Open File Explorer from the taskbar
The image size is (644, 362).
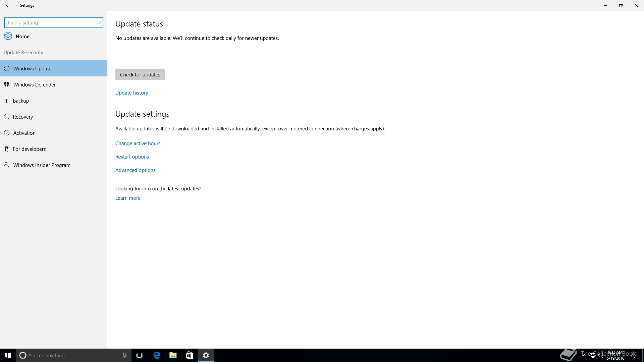pyautogui.click(x=173, y=355)
